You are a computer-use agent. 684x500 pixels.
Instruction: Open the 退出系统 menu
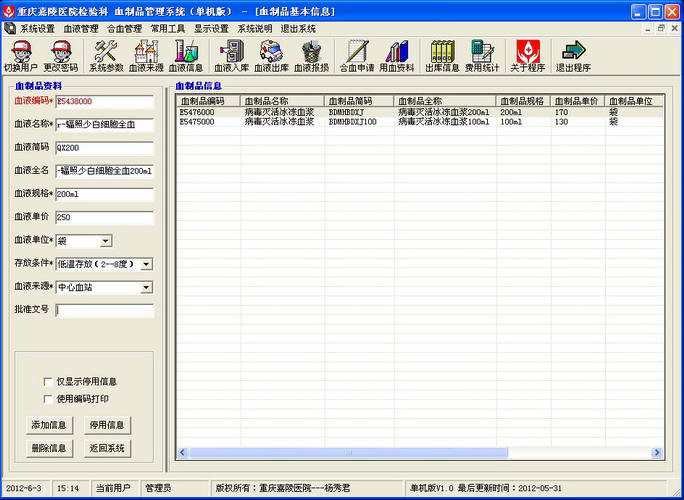(298, 29)
